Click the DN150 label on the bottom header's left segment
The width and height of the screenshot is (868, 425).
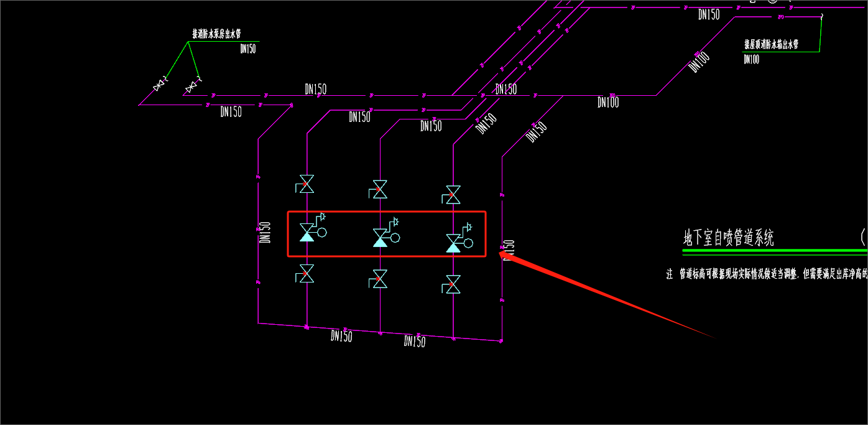tap(341, 336)
